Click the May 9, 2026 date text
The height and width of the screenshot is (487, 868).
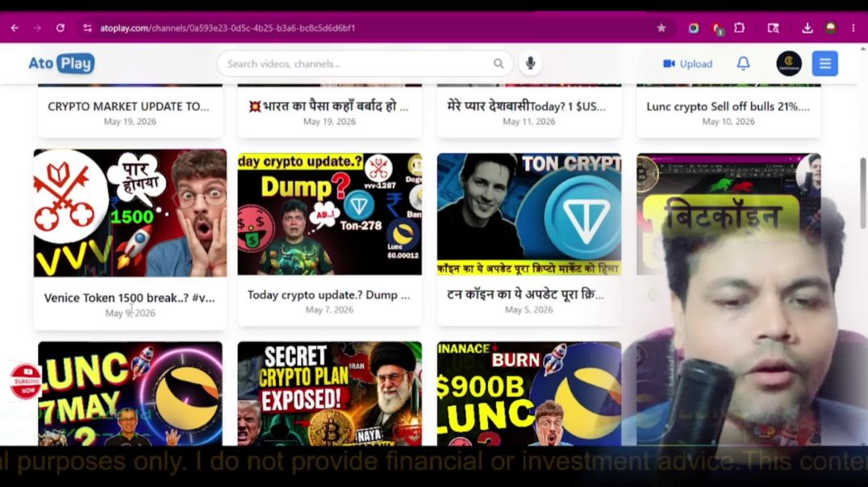(130, 313)
